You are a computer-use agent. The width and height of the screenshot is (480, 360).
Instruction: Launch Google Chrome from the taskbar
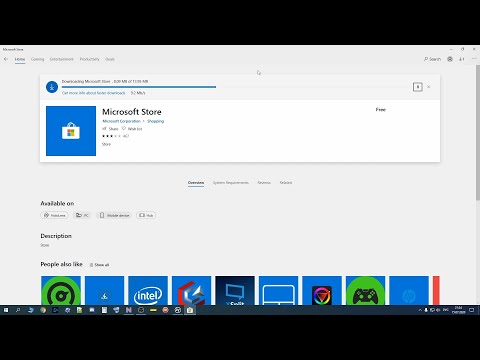click(x=43, y=310)
